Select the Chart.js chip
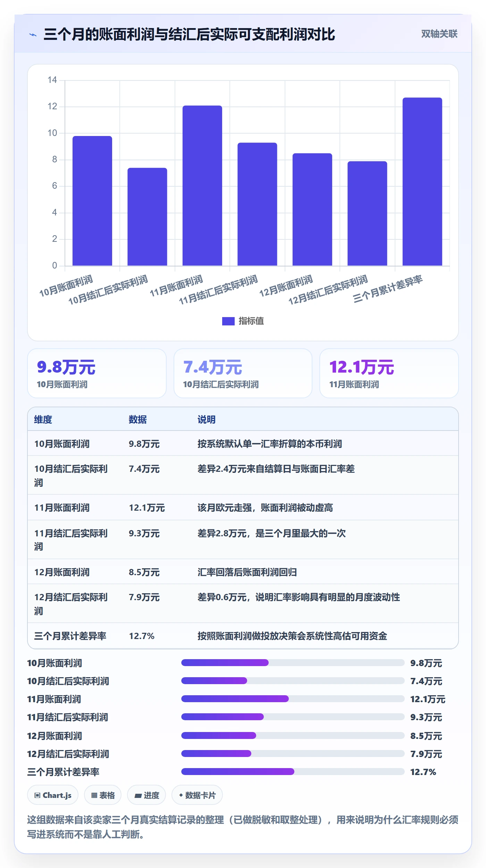The image size is (486, 868). [53, 795]
